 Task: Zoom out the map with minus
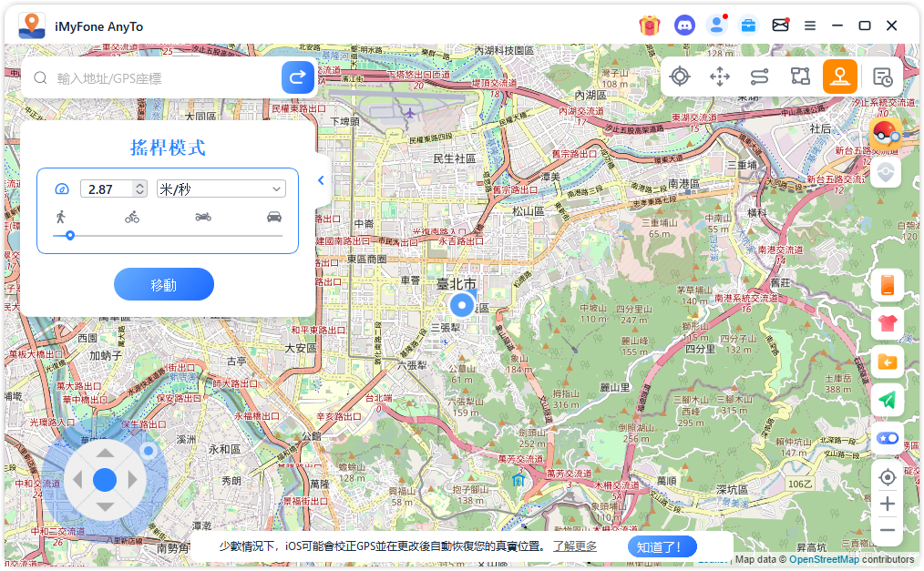point(887,530)
